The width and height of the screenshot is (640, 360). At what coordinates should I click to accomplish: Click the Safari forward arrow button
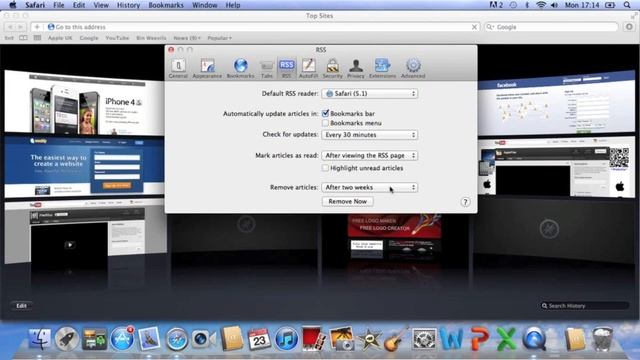[x=20, y=27]
